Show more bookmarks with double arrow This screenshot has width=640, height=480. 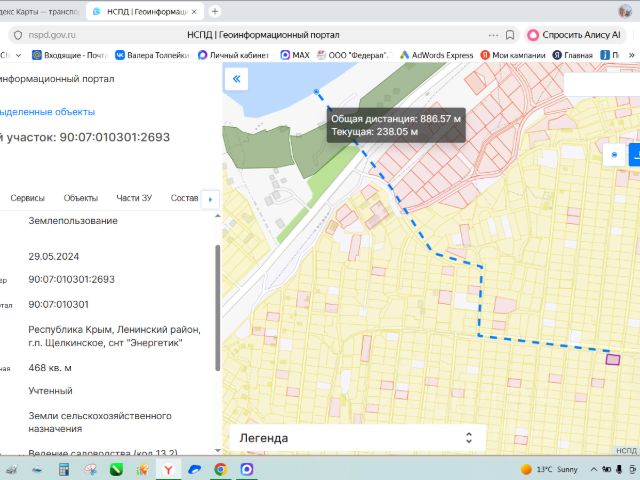(631, 55)
